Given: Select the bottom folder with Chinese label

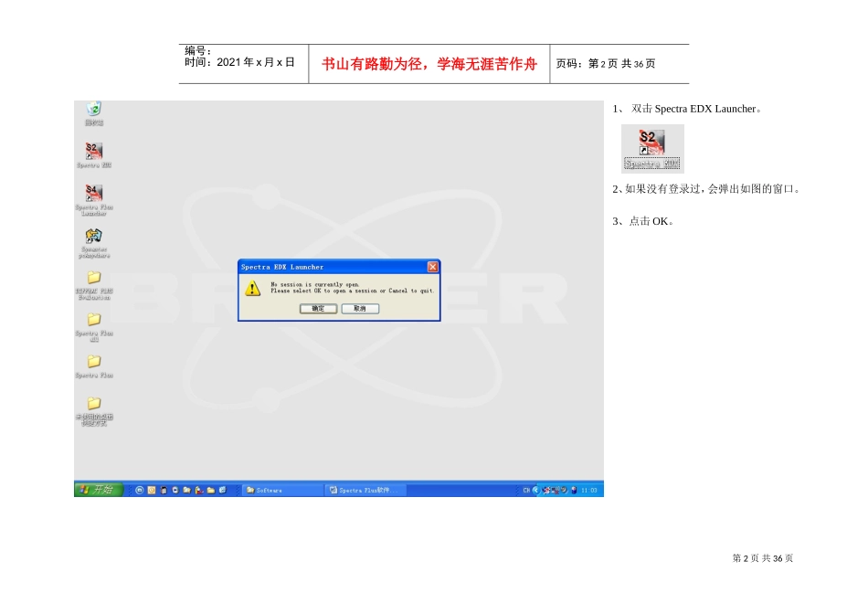Looking at the screenshot, I should 94,411.
